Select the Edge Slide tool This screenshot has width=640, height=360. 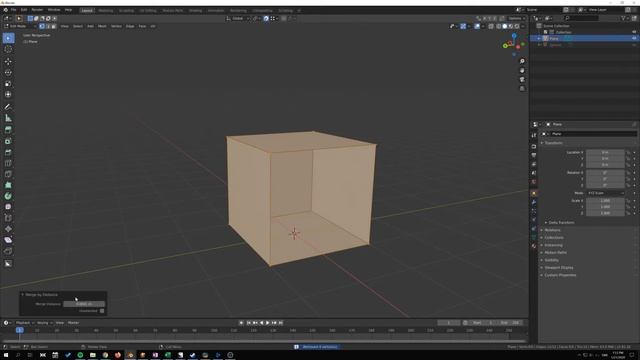coord(8,218)
